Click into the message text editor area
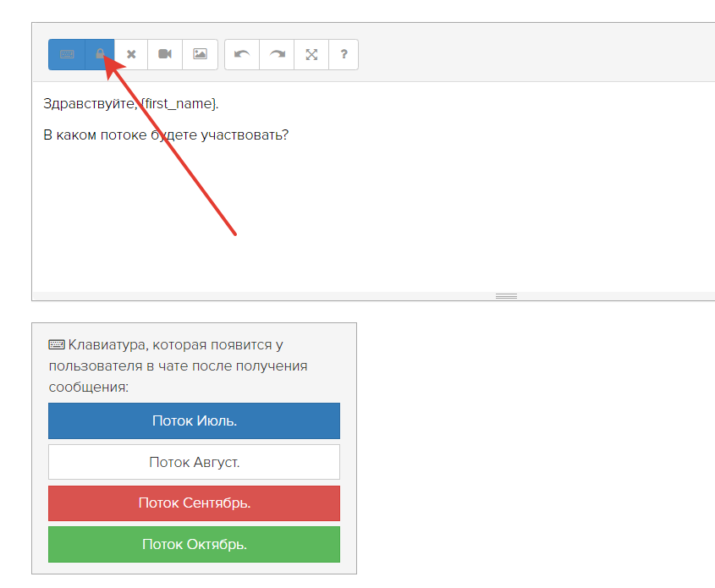The height and width of the screenshot is (588, 715). tap(374, 187)
